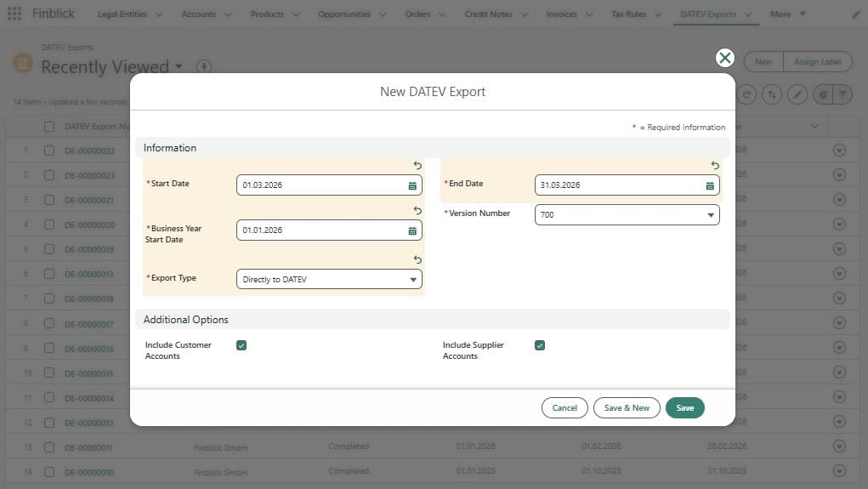Click the edit page pencil icon in navigation bar
This screenshot has width=868, height=489.
856,14
